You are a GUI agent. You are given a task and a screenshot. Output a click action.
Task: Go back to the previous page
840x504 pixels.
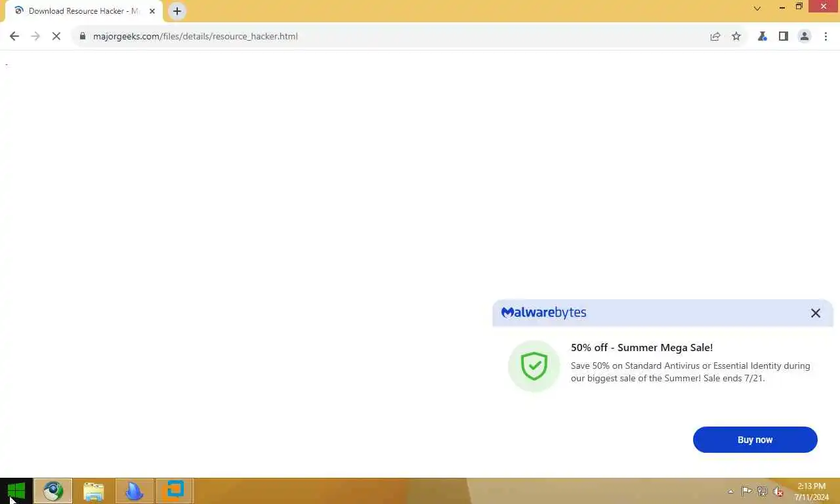click(14, 36)
